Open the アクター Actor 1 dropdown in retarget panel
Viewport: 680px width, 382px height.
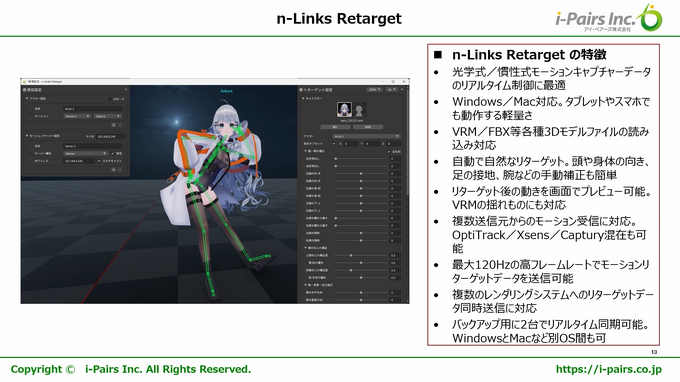366,136
